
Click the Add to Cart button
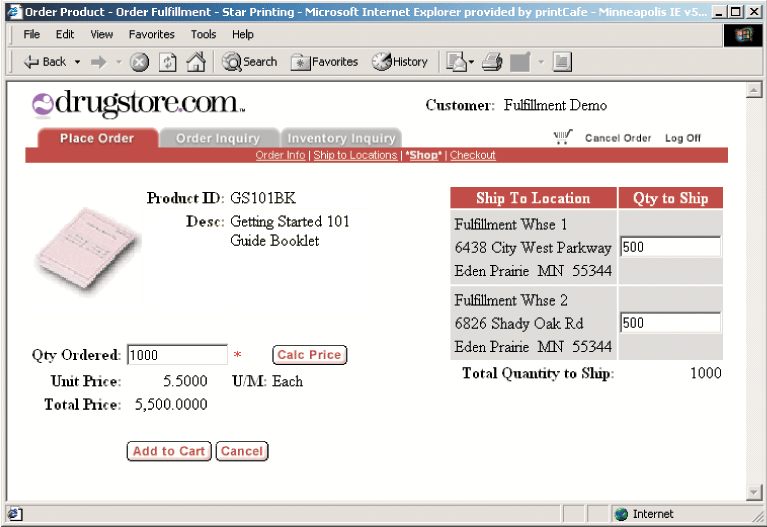click(169, 451)
